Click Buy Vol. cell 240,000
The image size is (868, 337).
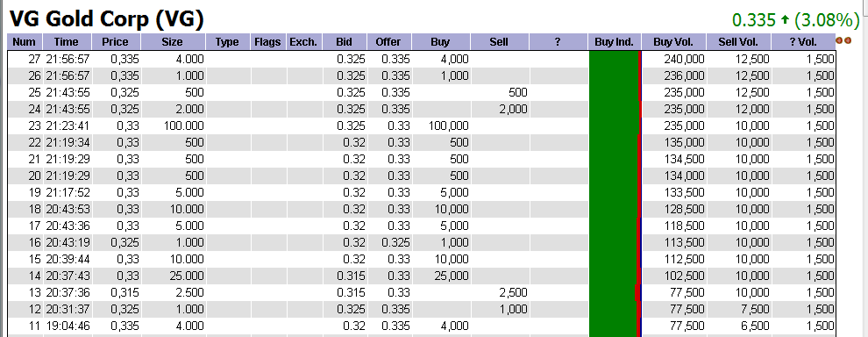pyautogui.click(x=684, y=60)
